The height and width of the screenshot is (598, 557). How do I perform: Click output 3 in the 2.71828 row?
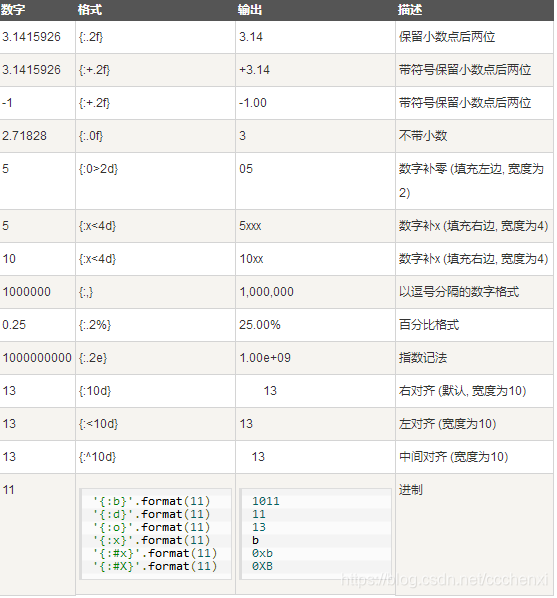[x=243, y=136]
